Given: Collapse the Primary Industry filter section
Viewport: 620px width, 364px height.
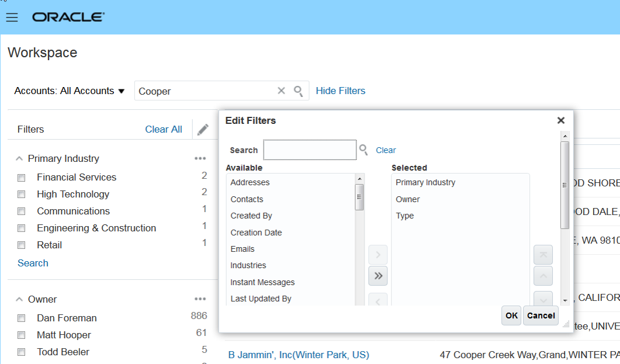Looking at the screenshot, I should (x=19, y=159).
